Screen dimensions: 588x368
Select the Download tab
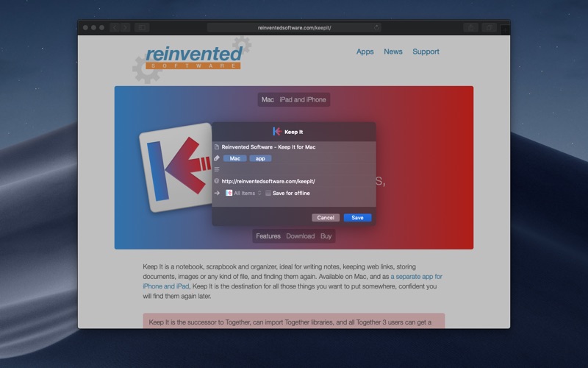point(301,236)
